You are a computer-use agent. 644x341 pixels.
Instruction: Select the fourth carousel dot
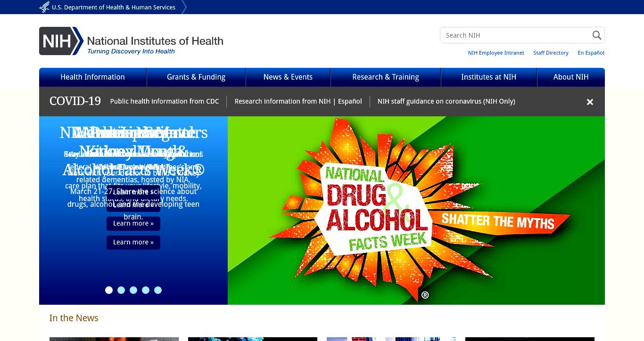click(146, 290)
